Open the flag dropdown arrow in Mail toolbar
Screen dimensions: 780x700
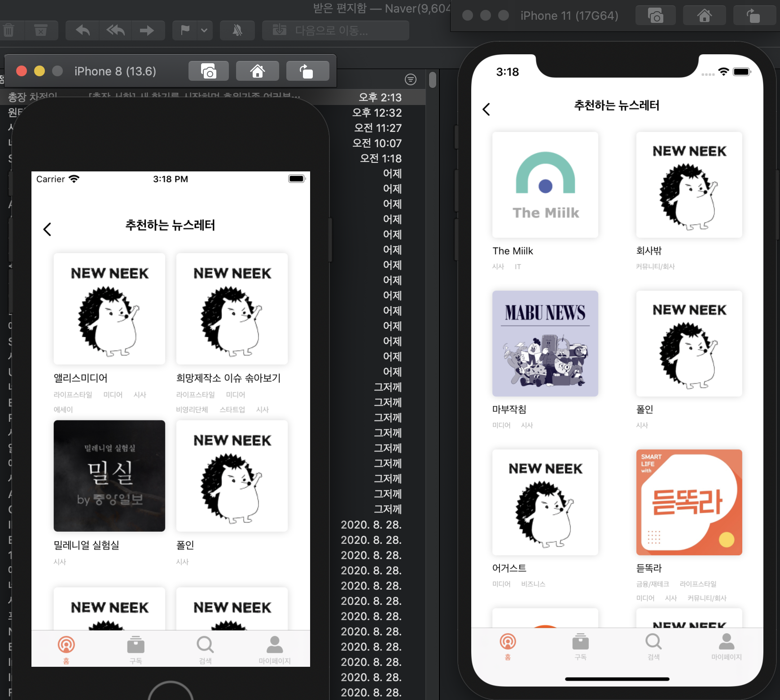point(204,31)
